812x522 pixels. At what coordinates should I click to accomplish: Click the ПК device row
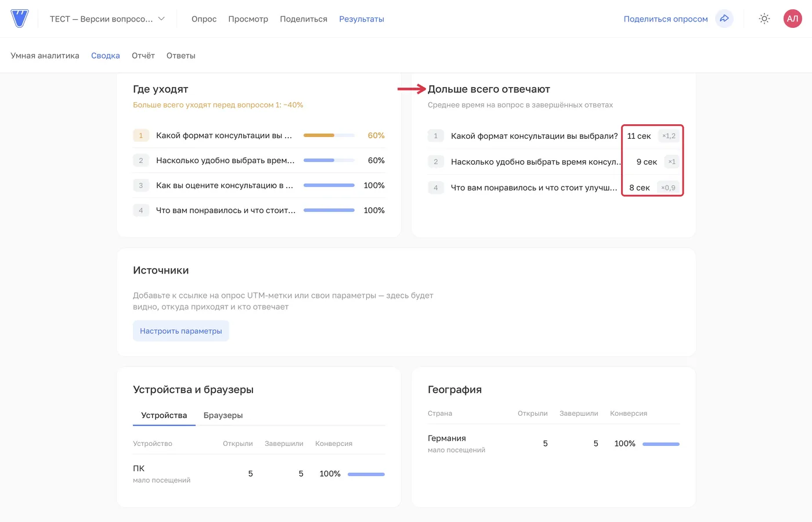[x=259, y=474]
